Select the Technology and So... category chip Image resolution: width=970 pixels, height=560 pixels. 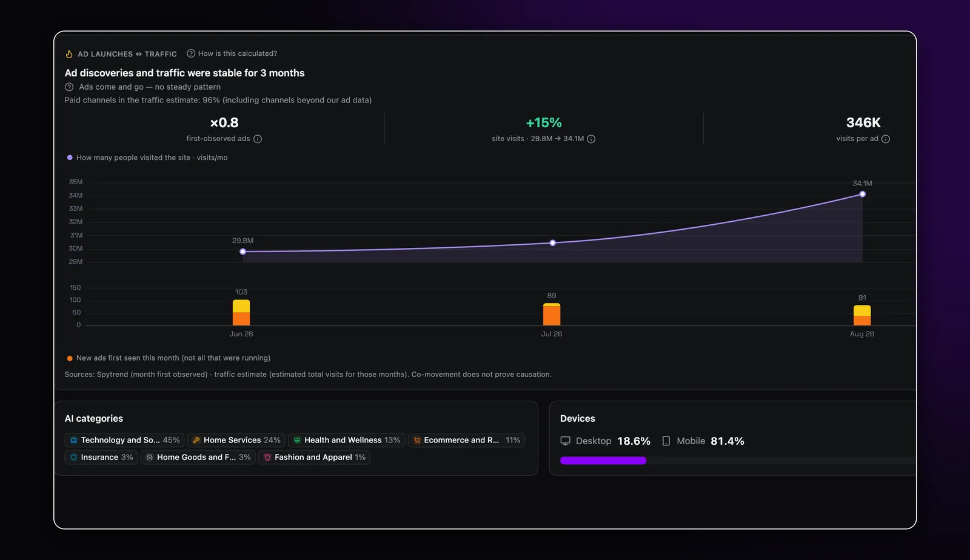124,440
